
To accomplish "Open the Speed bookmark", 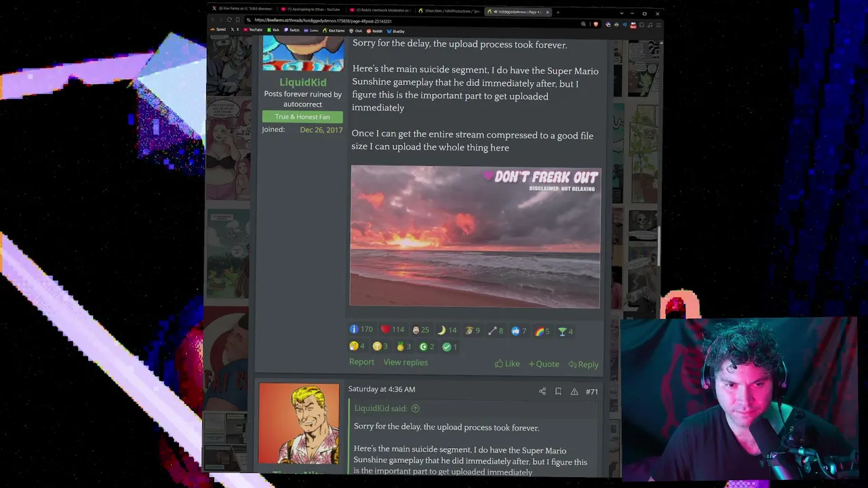I will coord(218,30).
